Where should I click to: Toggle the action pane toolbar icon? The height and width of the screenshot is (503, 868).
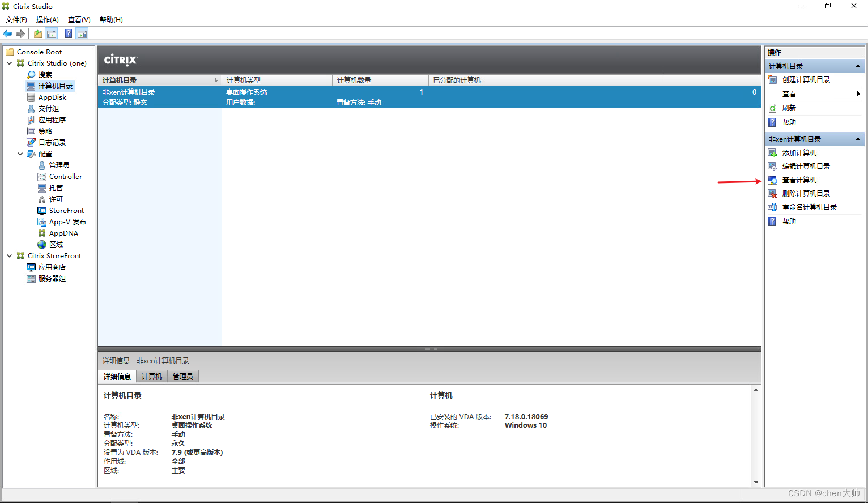tap(82, 34)
